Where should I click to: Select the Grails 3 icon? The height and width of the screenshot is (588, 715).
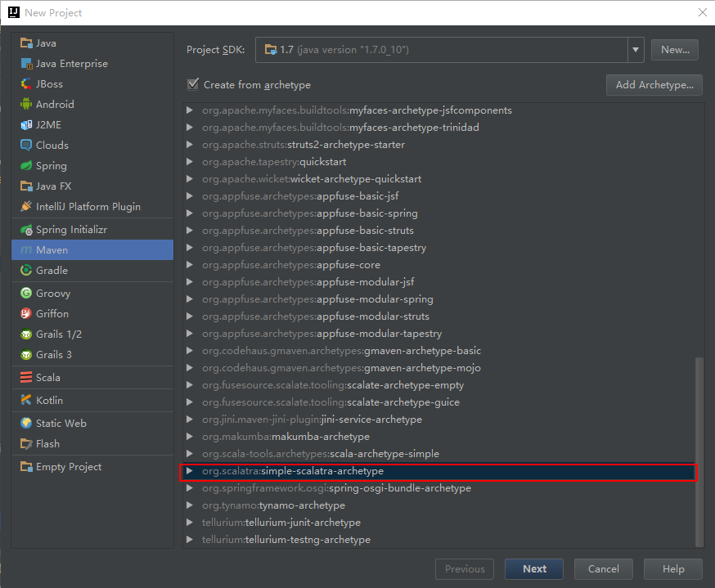click(x=26, y=355)
